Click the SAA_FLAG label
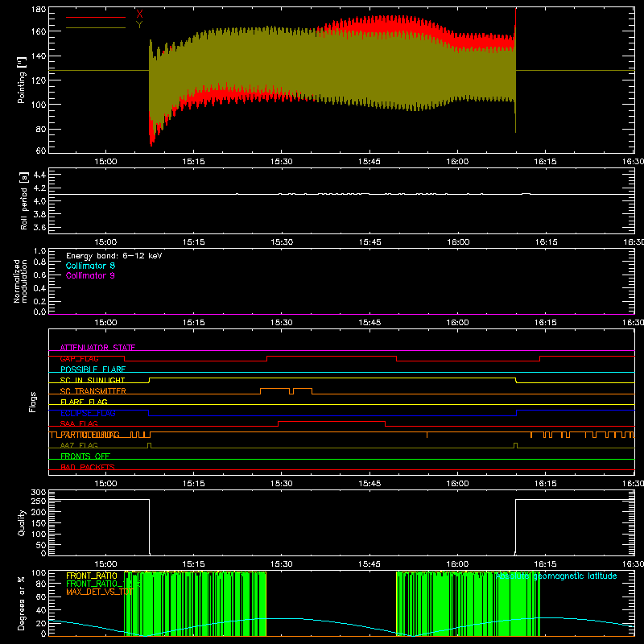 point(79,423)
